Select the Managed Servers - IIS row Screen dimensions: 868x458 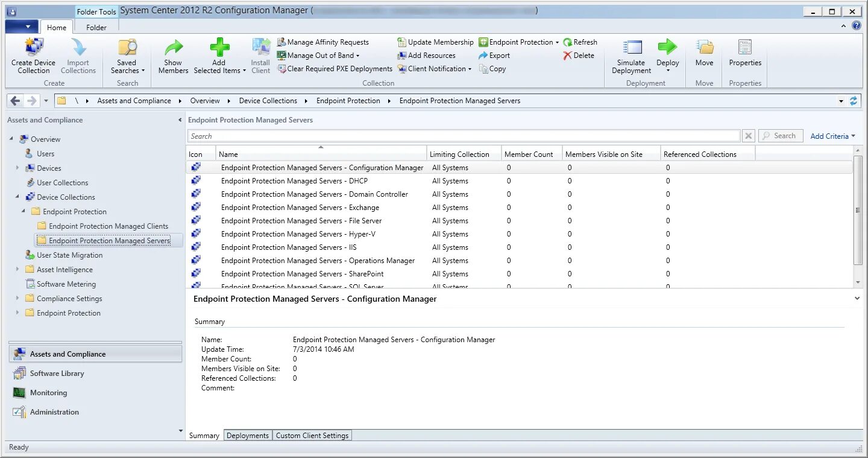(520, 247)
